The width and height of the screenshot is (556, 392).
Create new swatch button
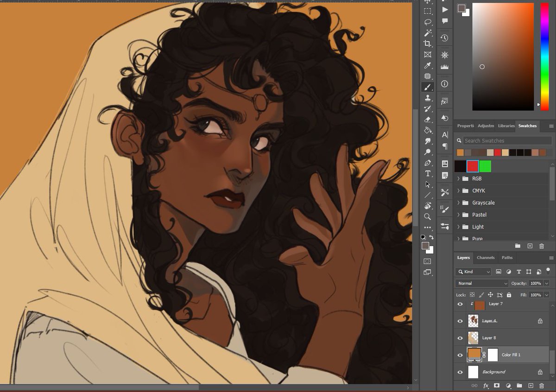pyautogui.click(x=530, y=246)
